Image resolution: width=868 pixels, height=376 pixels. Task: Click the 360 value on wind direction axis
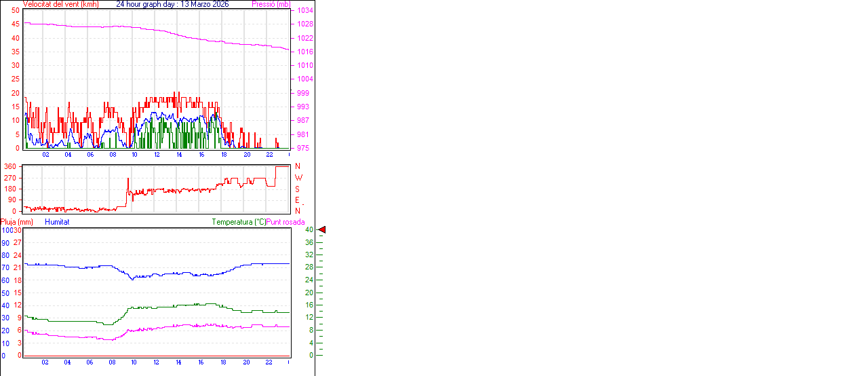point(10,166)
